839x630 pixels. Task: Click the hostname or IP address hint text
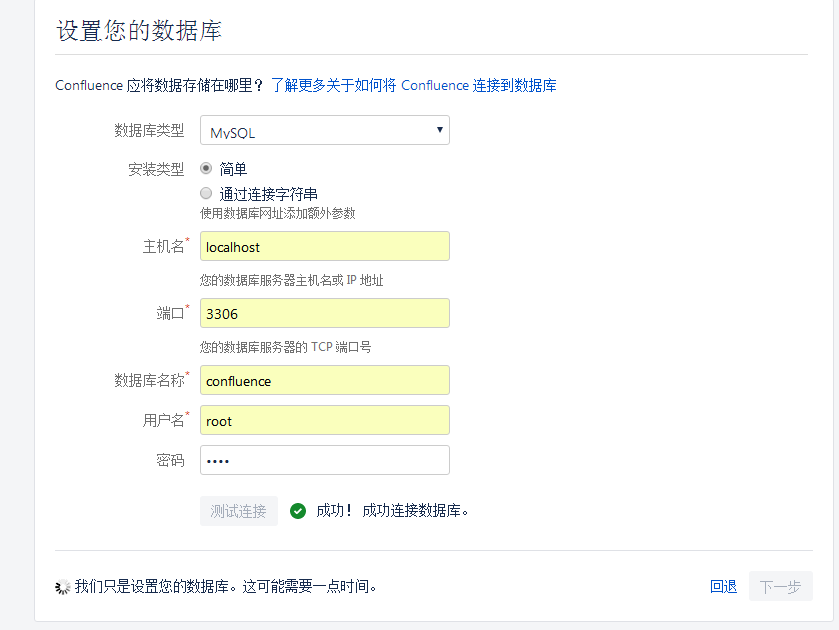coord(291,281)
